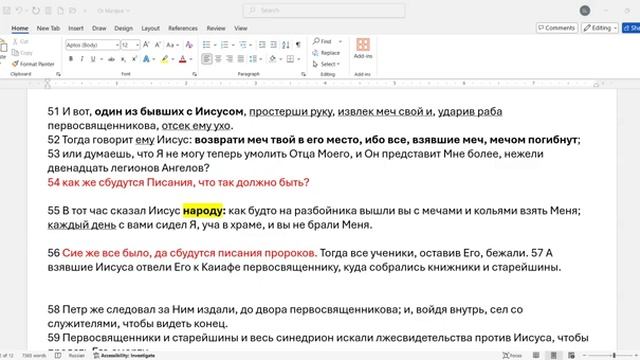The width and height of the screenshot is (640, 360).
Task: Activate Format Painter
Action: [x=33, y=64]
